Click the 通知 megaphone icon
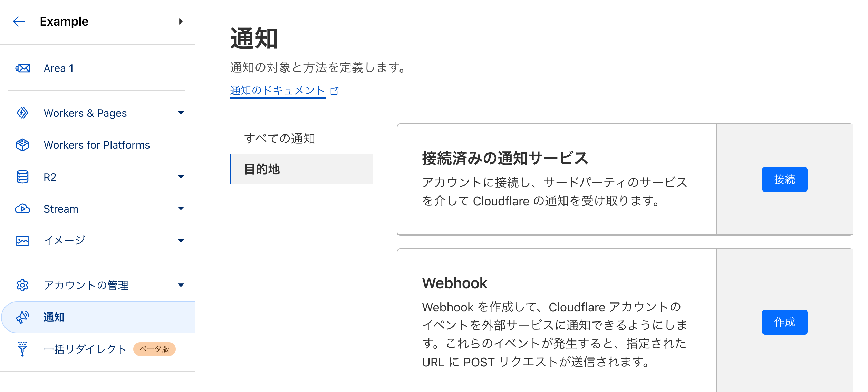868x392 pixels. [x=22, y=317]
